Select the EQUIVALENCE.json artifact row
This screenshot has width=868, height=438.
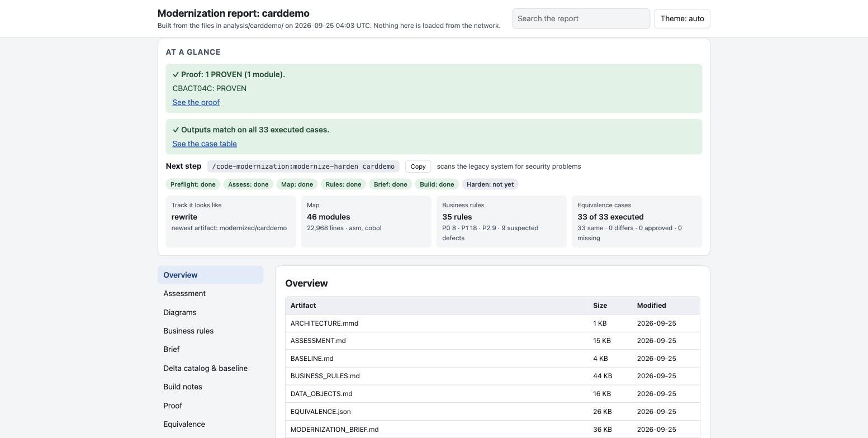click(492, 412)
